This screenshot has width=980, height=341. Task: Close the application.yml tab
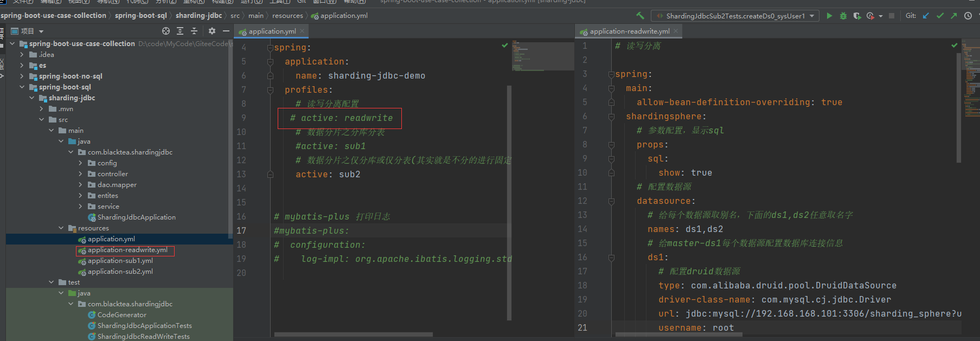(302, 31)
